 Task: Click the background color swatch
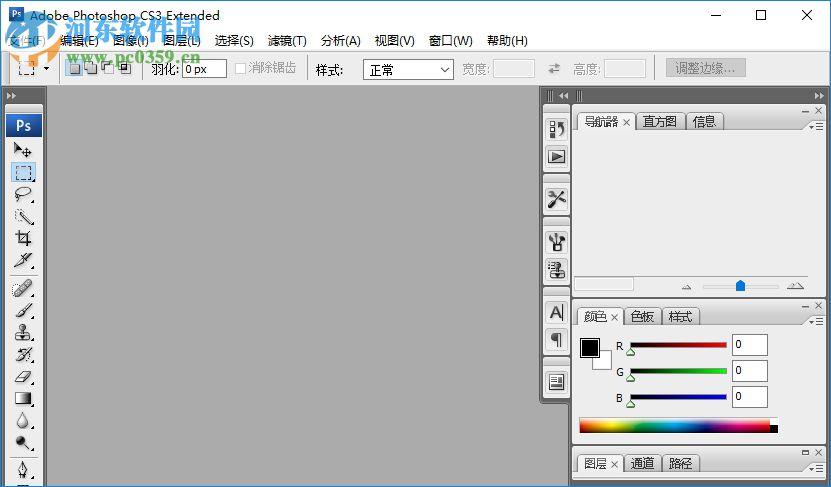click(605, 364)
